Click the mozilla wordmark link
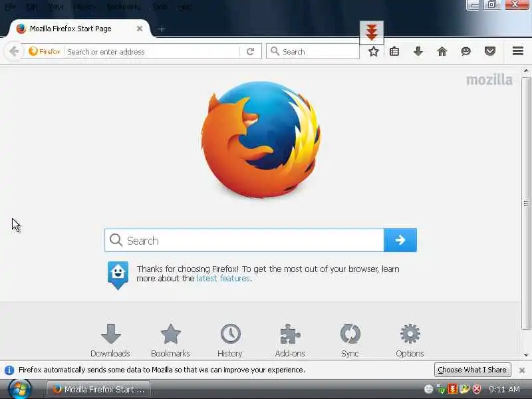Image resolution: width=532 pixels, height=399 pixels. point(489,80)
